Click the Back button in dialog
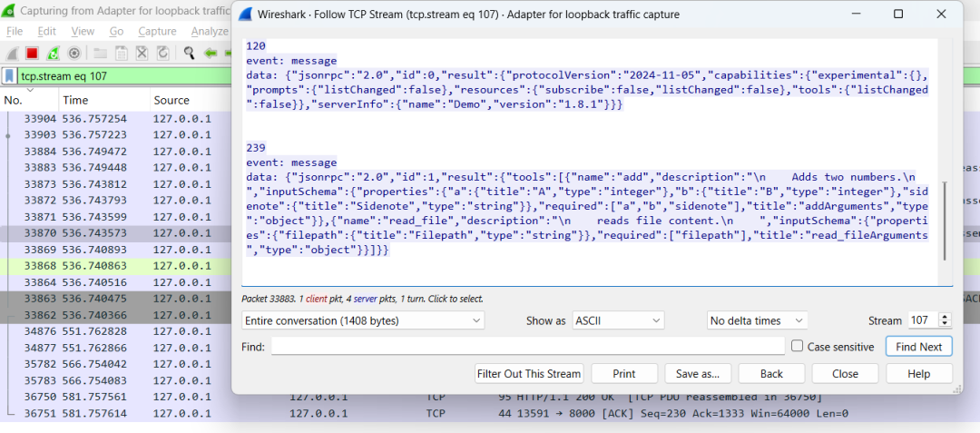This screenshot has width=980, height=433. (x=771, y=374)
